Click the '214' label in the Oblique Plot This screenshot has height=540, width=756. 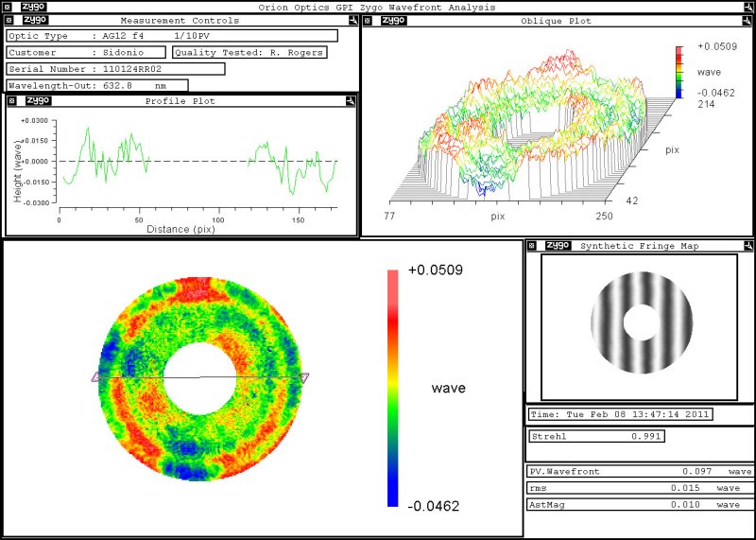click(706, 104)
